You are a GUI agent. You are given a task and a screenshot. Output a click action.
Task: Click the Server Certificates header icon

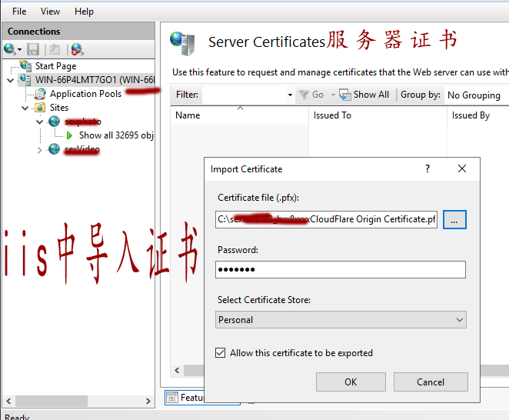(x=183, y=42)
